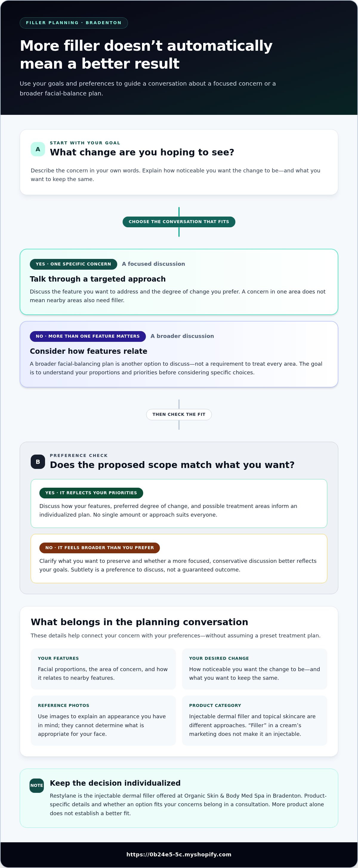The width and height of the screenshot is (358, 868).
Task: Click 'Choose the conversation that fits' pill
Action: [179, 222]
